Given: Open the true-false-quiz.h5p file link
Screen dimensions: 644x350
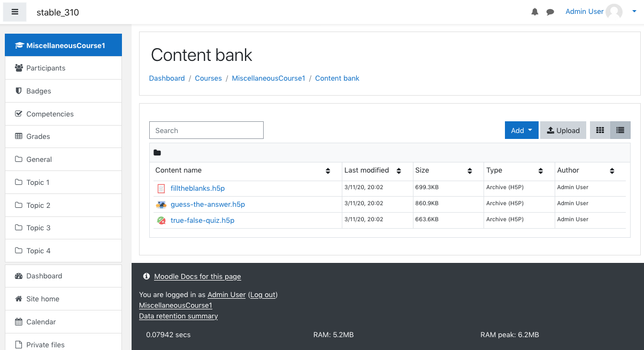Looking at the screenshot, I should 202,220.
